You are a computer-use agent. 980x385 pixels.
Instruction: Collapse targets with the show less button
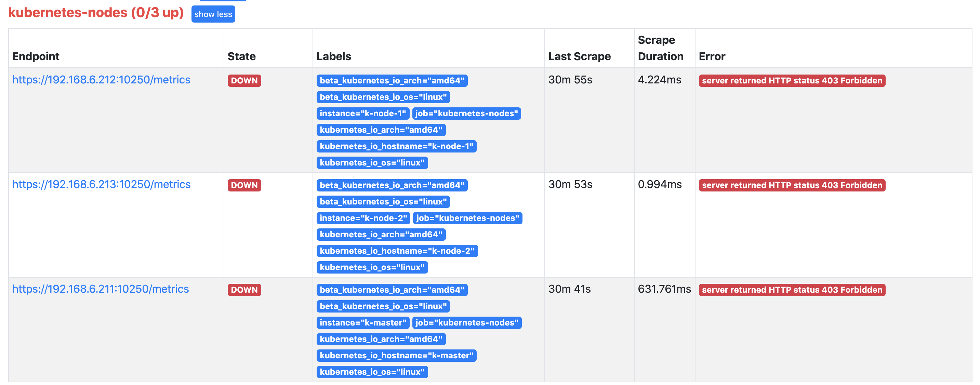point(213,14)
